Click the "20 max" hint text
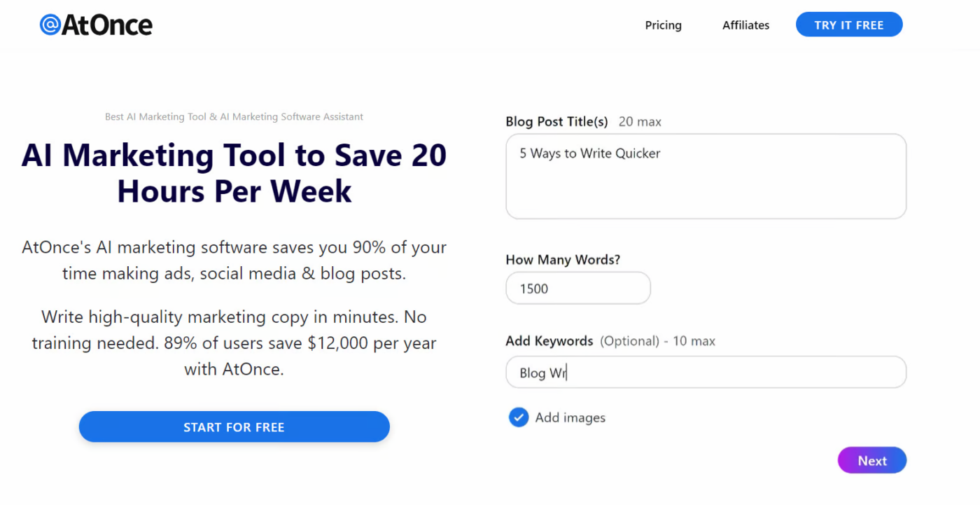The height and width of the screenshot is (505, 980). (640, 122)
